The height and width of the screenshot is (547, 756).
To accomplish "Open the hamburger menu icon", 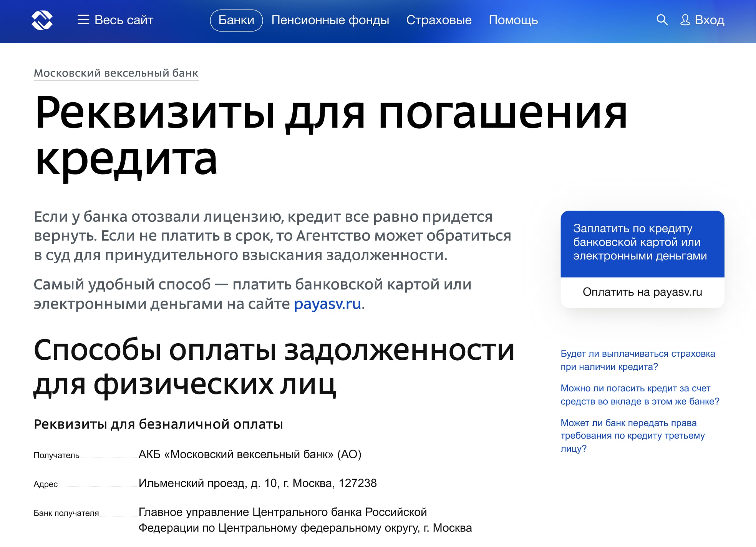I will (x=83, y=20).
